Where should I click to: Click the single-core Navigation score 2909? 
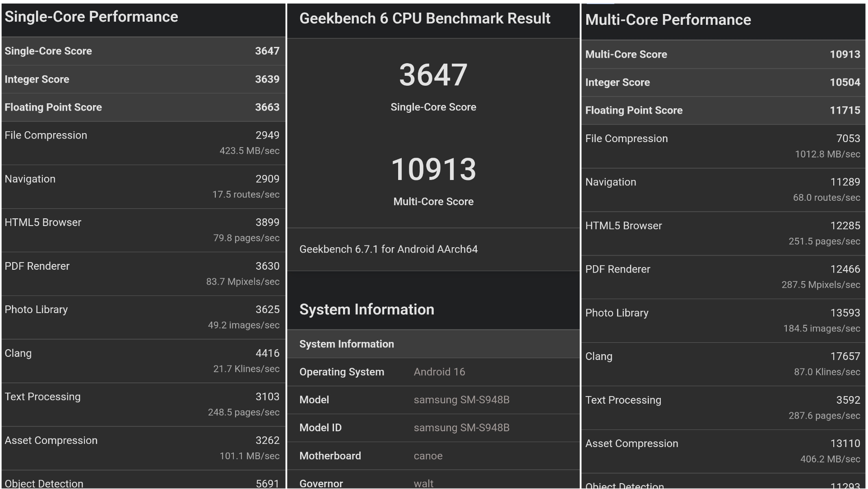(x=268, y=179)
